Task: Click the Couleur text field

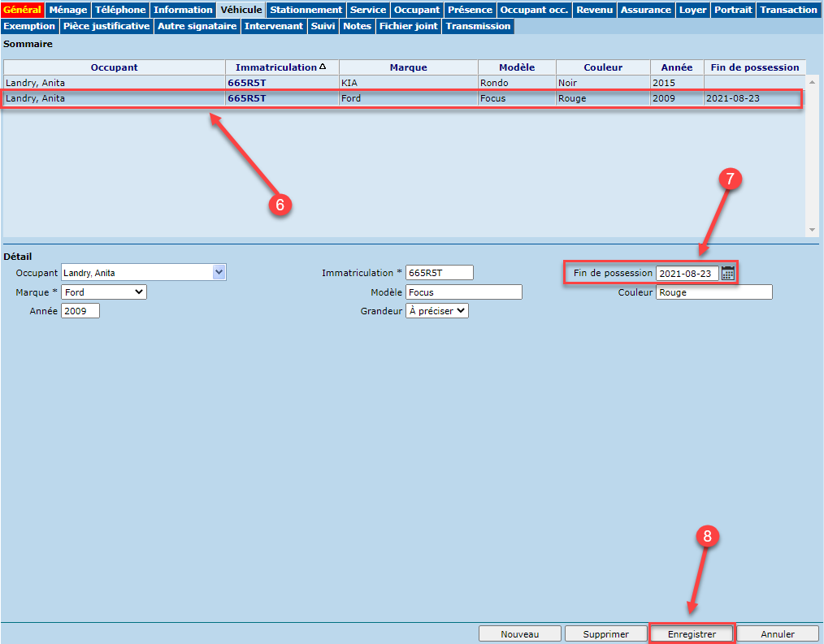Action: (713, 292)
